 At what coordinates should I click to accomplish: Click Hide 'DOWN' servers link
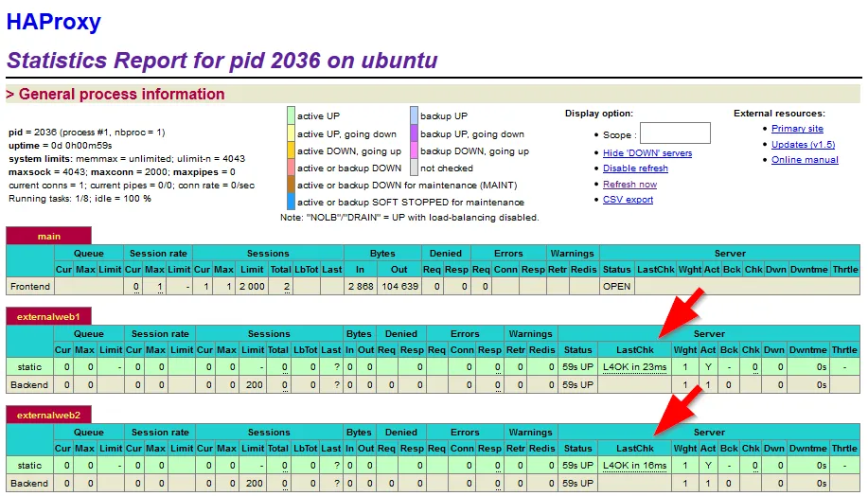tap(647, 153)
